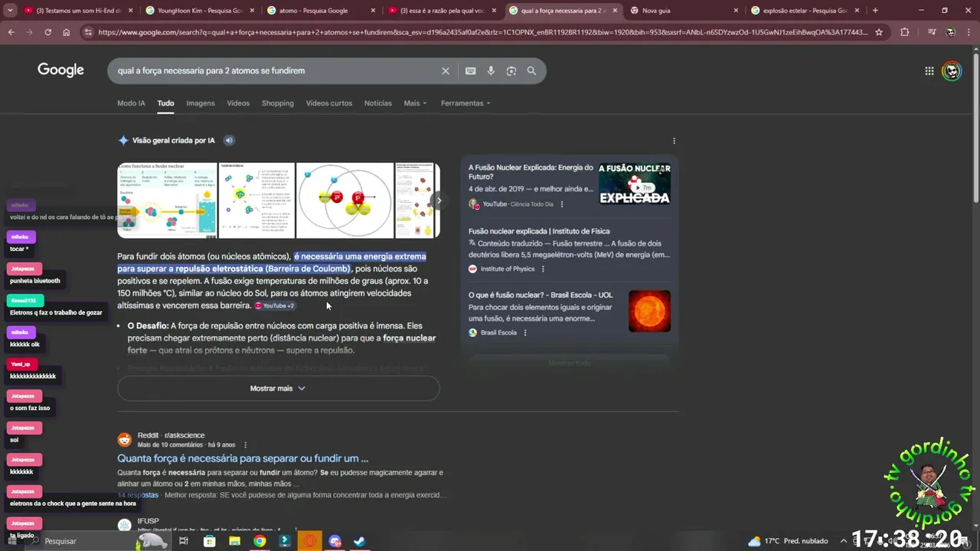Open the browser home page button
The height and width of the screenshot is (551, 980).
click(67, 32)
